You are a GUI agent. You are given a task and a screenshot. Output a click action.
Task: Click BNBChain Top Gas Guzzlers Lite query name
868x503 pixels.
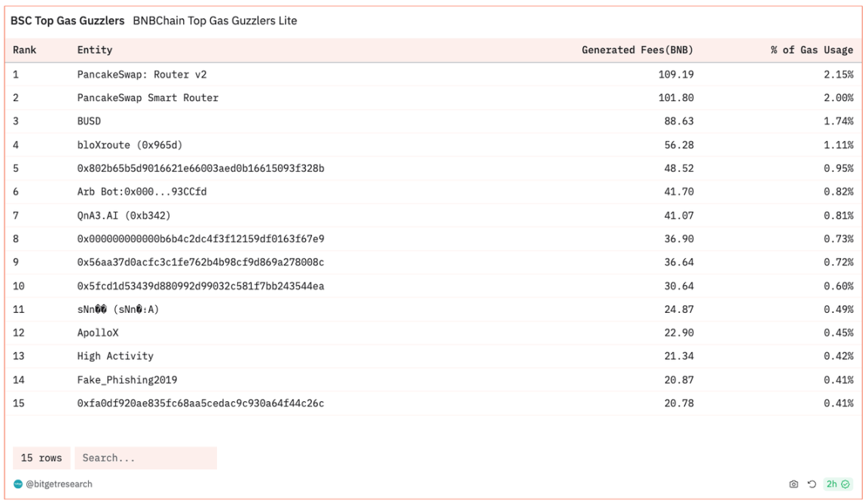click(x=215, y=21)
